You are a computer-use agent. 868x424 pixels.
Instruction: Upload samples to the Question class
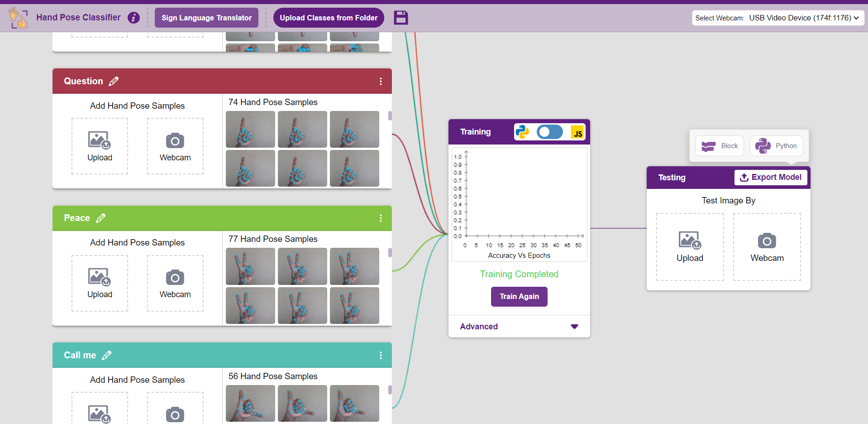pyautogui.click(x=100, y=146)
